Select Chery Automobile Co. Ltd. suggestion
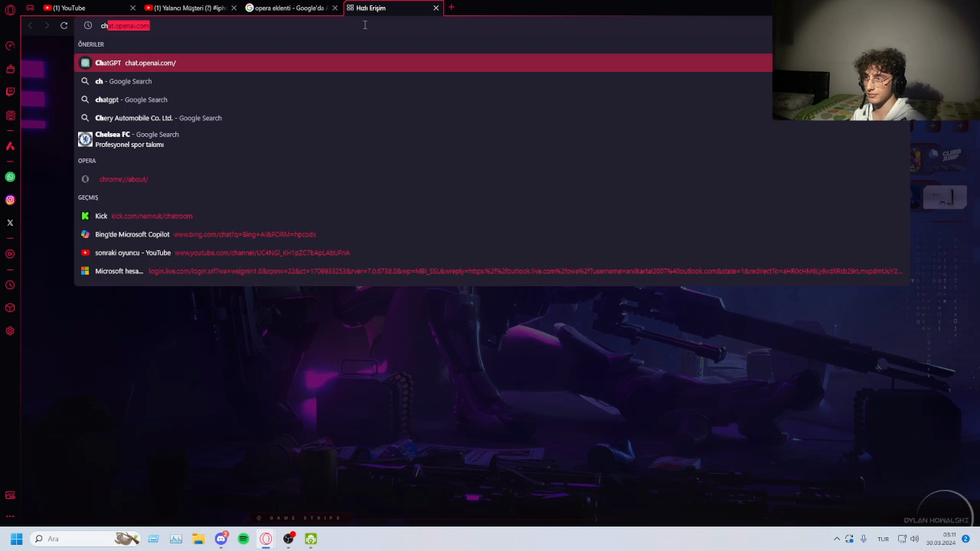Viewport: 980px width, 551px height. (x=423, y=118)
